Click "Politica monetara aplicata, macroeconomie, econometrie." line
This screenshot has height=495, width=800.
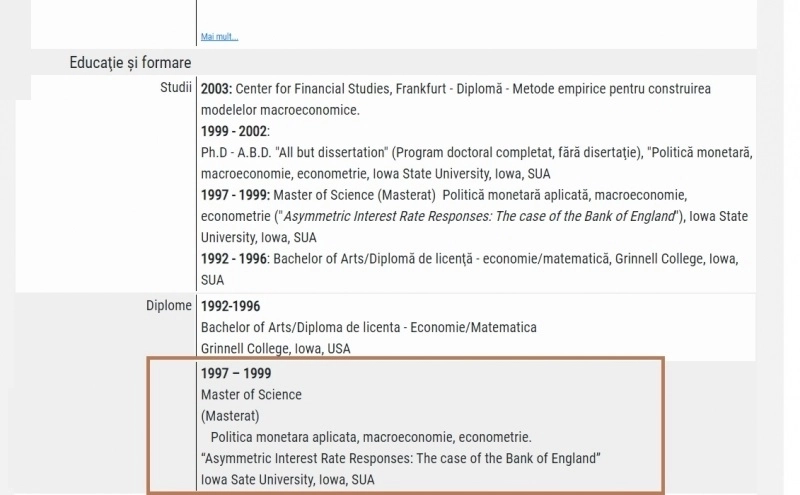[371, 437]
